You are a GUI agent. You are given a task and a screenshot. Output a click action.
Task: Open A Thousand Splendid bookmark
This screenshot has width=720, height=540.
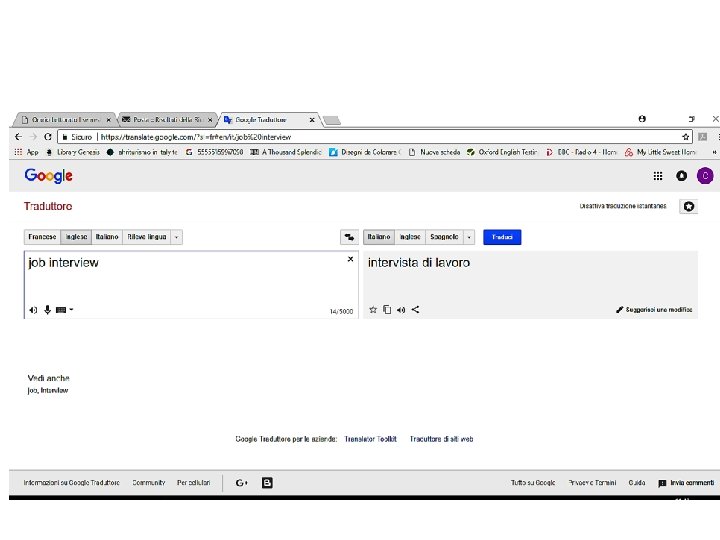pos(286,152)
